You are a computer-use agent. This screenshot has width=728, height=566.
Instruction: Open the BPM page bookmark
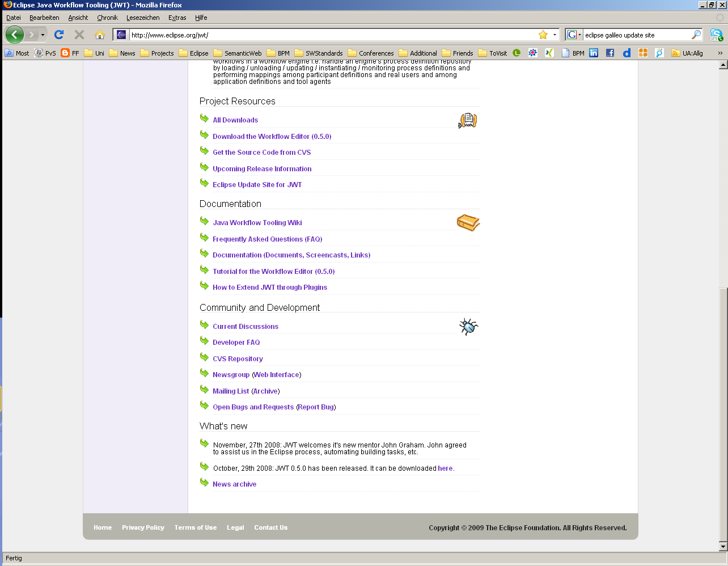573,53
